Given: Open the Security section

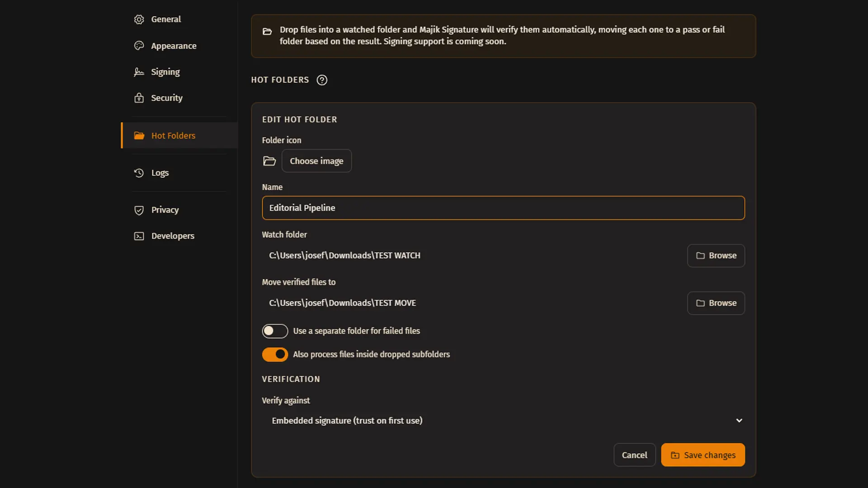Looking at the screenshot, I should pos(179,98).
